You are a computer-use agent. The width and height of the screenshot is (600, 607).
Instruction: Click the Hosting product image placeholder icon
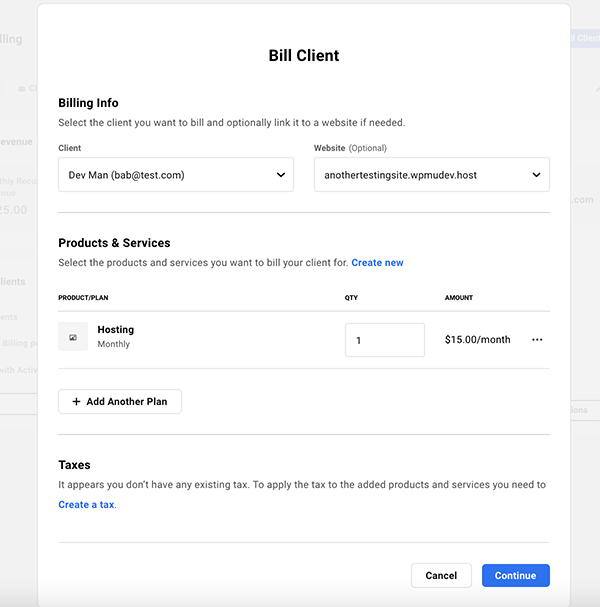pyautogui.click(x=73, y=337)
